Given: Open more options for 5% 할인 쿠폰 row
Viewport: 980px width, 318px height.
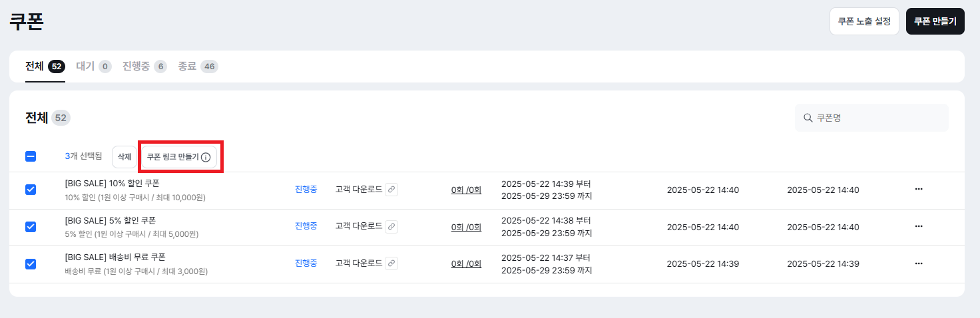Looking at the screenshot, I should tap(919, 227).
